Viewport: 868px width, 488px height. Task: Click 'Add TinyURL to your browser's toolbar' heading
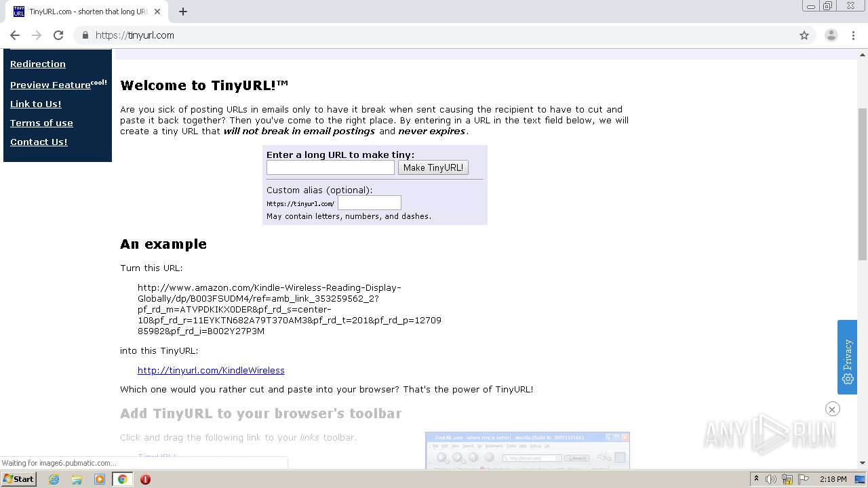click(x=260, y=413)
